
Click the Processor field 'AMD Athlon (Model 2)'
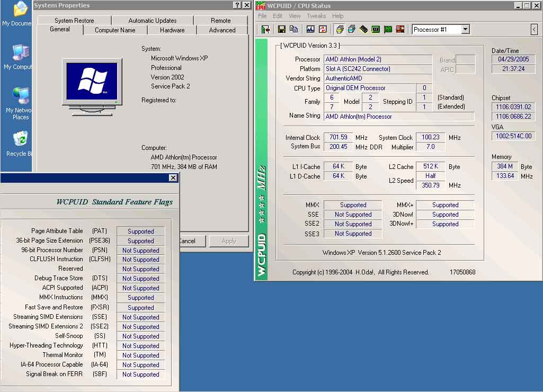coord(378,59)
